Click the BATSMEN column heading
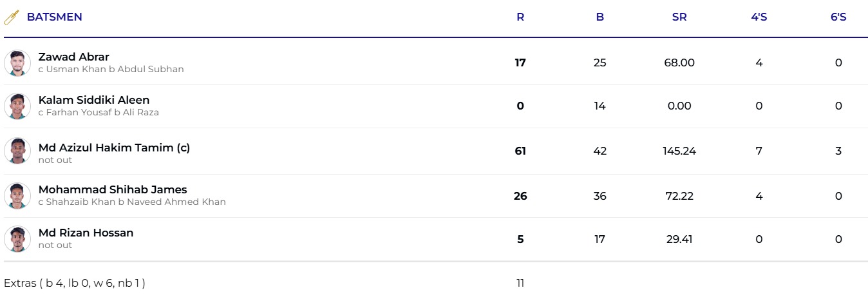The image size is (868, 299). pyautogui.click(x=54, y=17)
